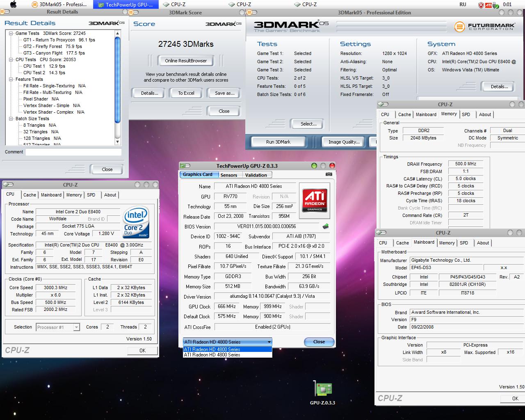Click the DRAM Frequency 500.0 MHz value
Viewport: 525px width, 420px height.
click(465, 164)
